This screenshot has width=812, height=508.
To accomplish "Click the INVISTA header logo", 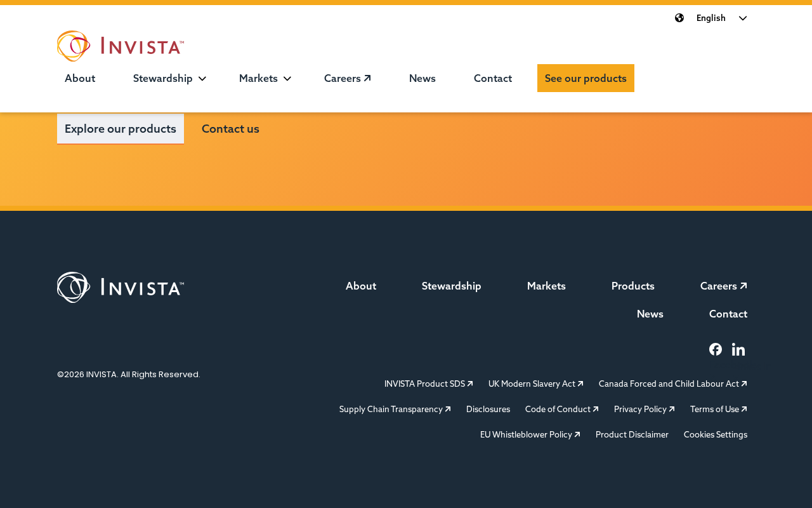I will [x=121, y=46].
